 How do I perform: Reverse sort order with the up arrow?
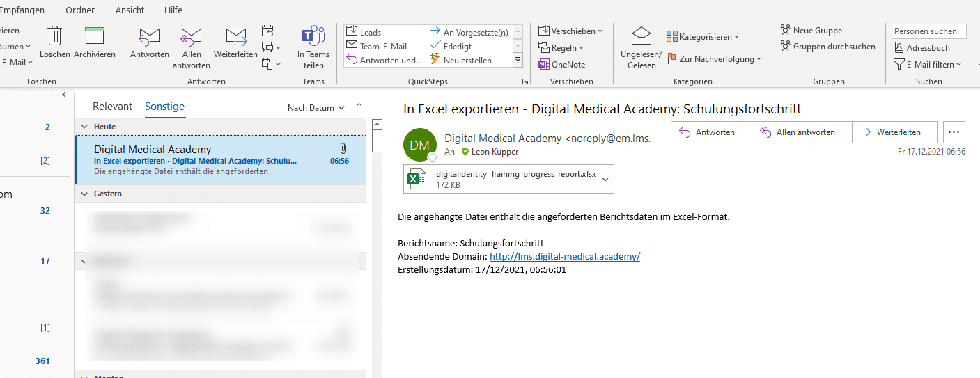(x=359, y=107)
